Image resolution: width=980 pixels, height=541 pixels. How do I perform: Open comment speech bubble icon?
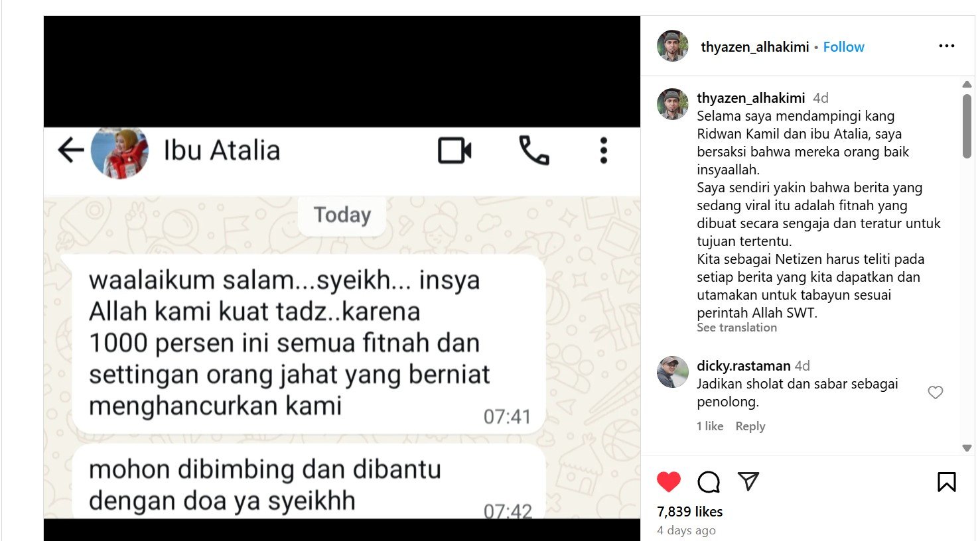pos(709,482)
